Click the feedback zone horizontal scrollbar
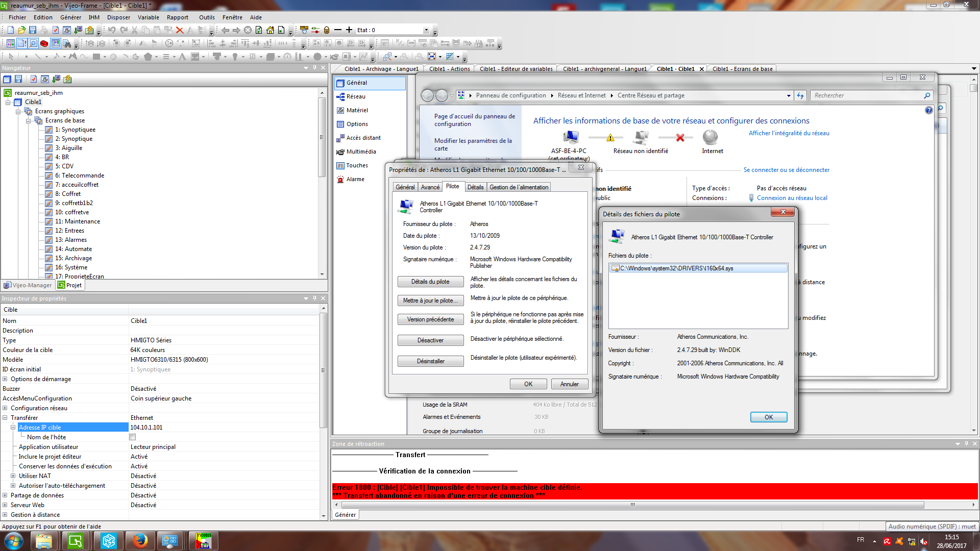The image size is (980, 551). click(x=632, y=505)
